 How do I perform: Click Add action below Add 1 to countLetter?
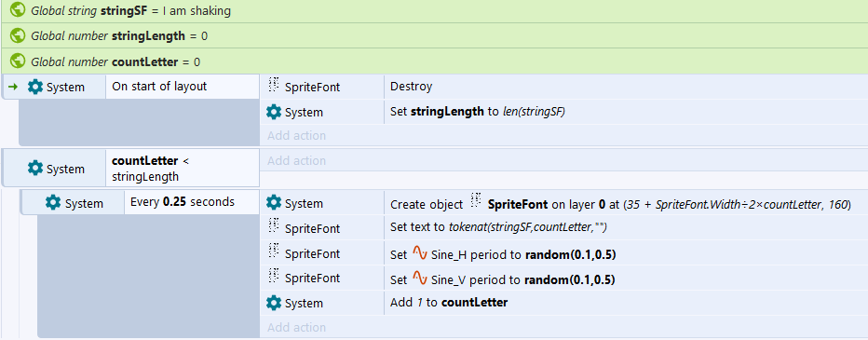(x=297, y=327)
